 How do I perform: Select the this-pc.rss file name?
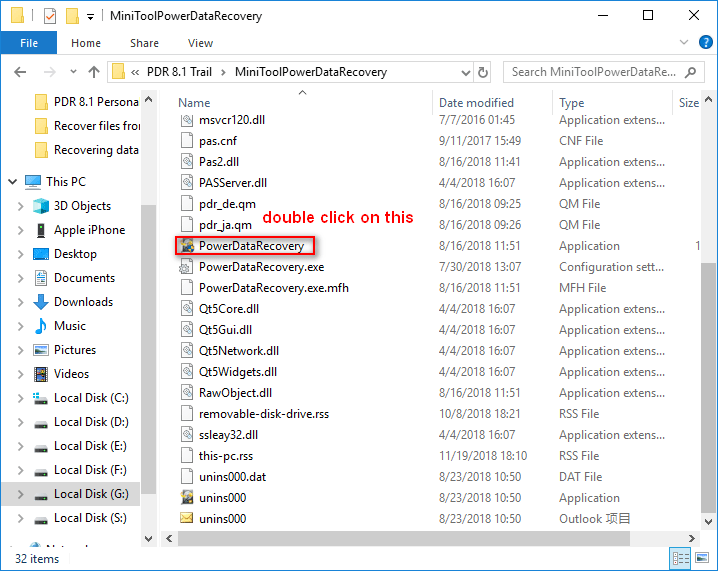point(226,456)
